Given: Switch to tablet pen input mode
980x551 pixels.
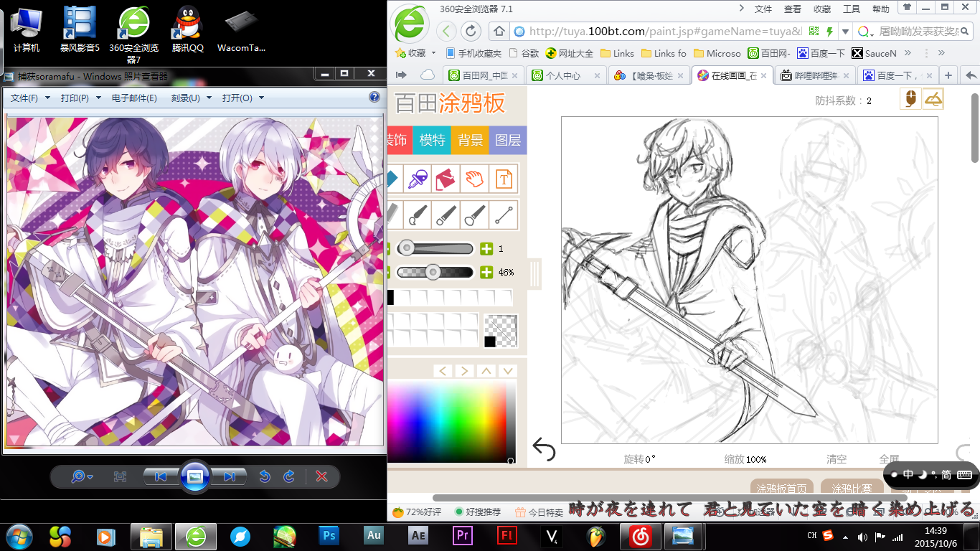Looking at the screenshot, I should pyautogui.click(x=933, y=99).
